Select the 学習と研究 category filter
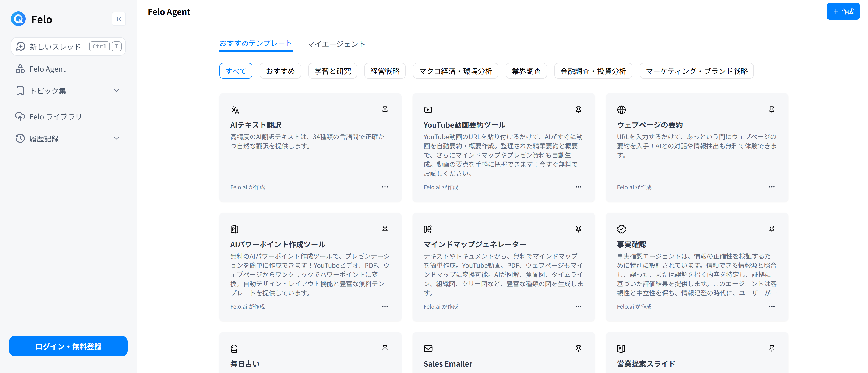This screenshot has height=373, width=868. pyautogui.click(x=332, y=71)
